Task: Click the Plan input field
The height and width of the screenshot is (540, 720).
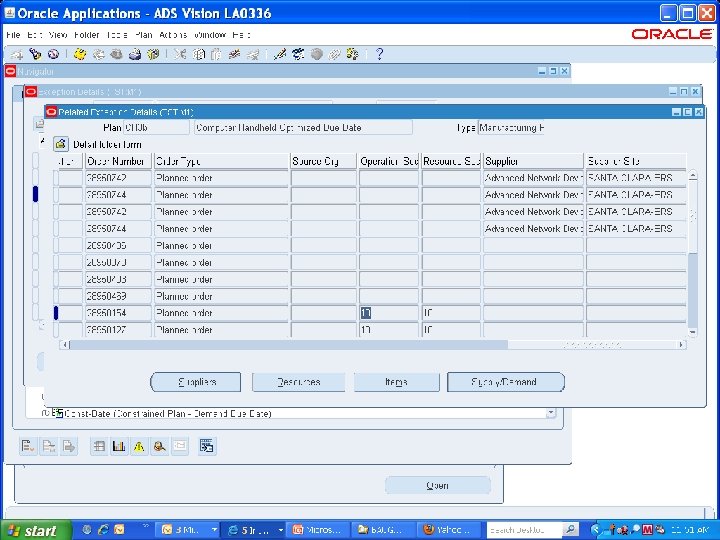Action: click(156, 128)
